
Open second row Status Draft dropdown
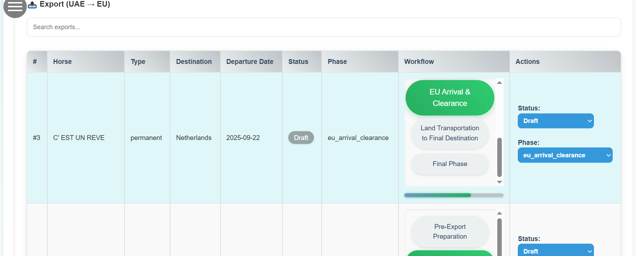click(x=555, y=251)
